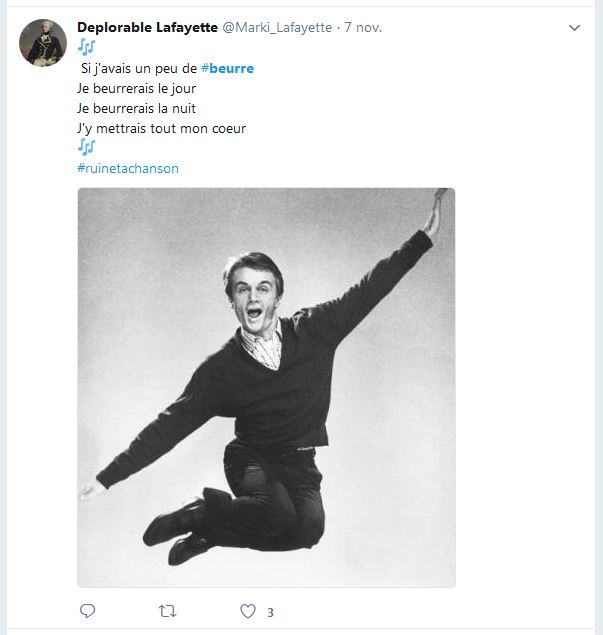Click the line "Je beurrerais le jour"

coord(137,88)
